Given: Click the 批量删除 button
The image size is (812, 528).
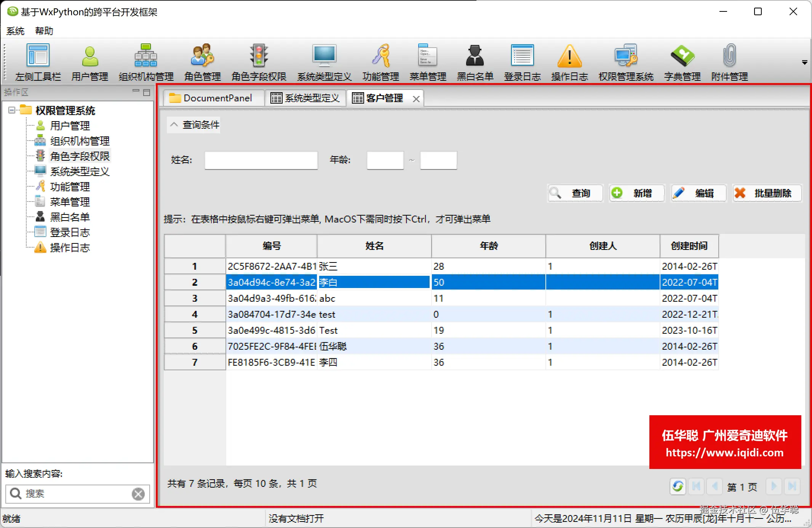Looking at the screenshot, I should [x=767, y=193].
